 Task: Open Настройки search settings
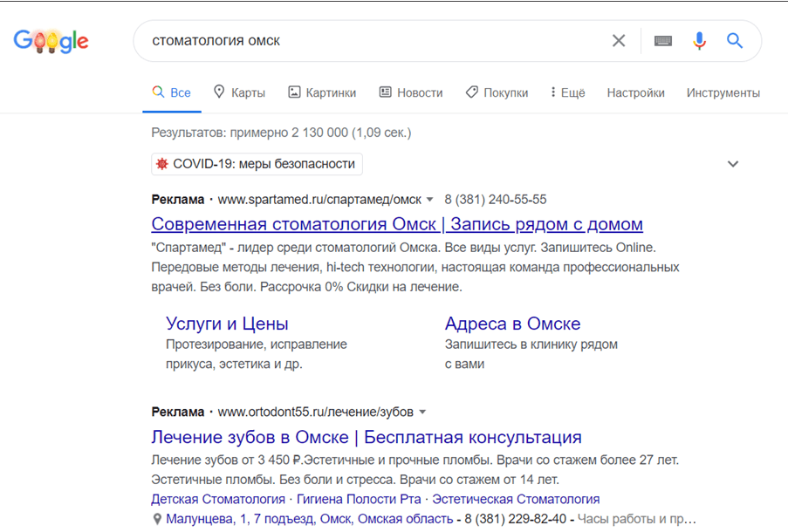(636, 93)
